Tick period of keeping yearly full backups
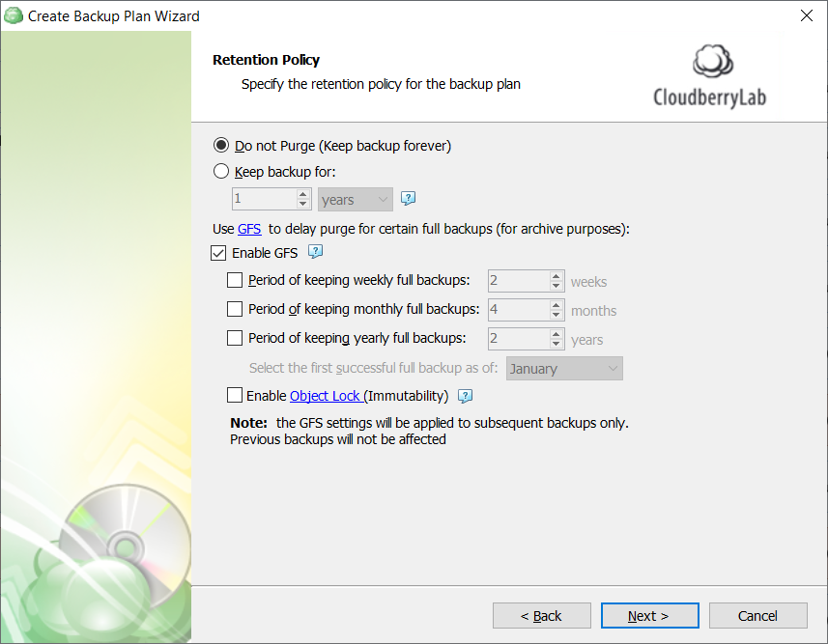The width and height of the screenshot is (828, 644). pyautogui.click(x=235, y=338)
